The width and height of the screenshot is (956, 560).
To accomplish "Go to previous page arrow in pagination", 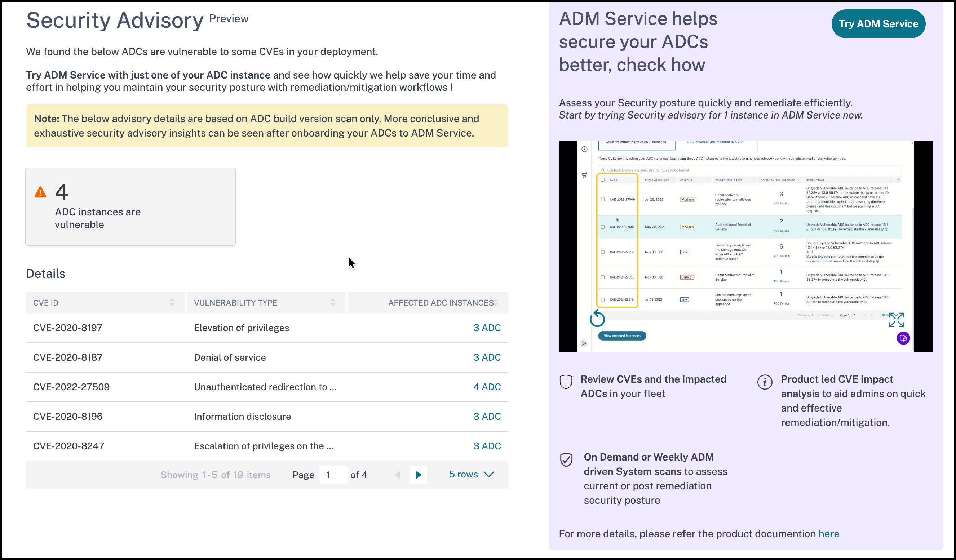I will pos(398,475).
